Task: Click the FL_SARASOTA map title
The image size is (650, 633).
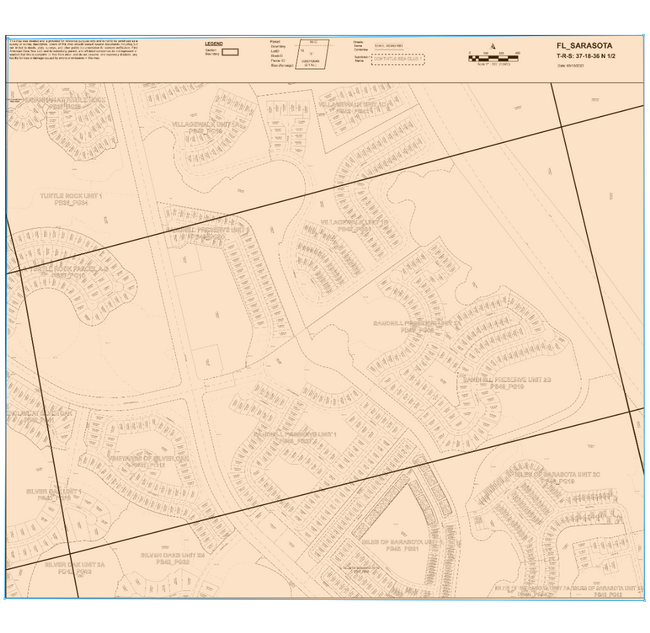Action: click(584, 46)
